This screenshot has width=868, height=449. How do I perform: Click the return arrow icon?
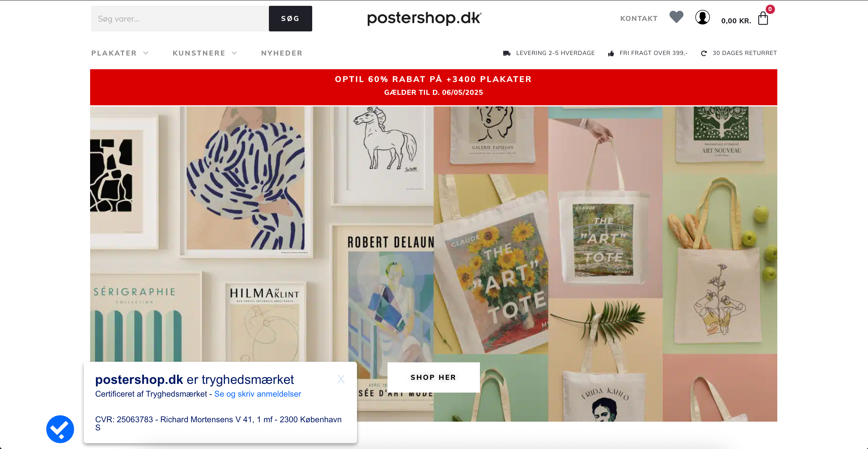pyautogui.click(x=703, y=53)
